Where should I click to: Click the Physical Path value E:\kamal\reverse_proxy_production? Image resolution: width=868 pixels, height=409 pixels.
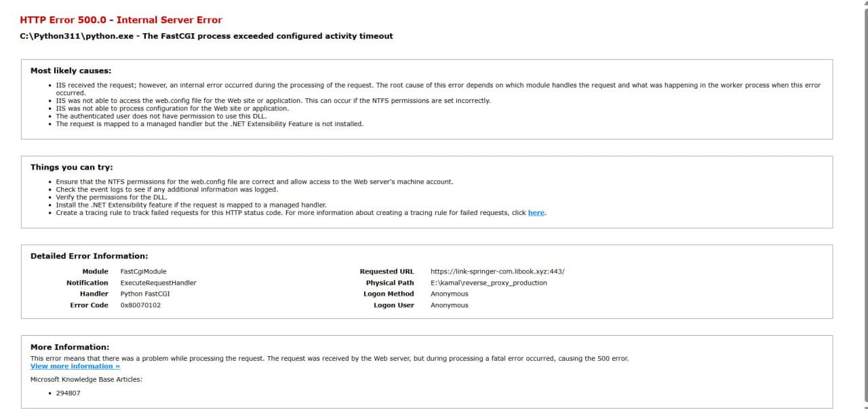(488, 283)
